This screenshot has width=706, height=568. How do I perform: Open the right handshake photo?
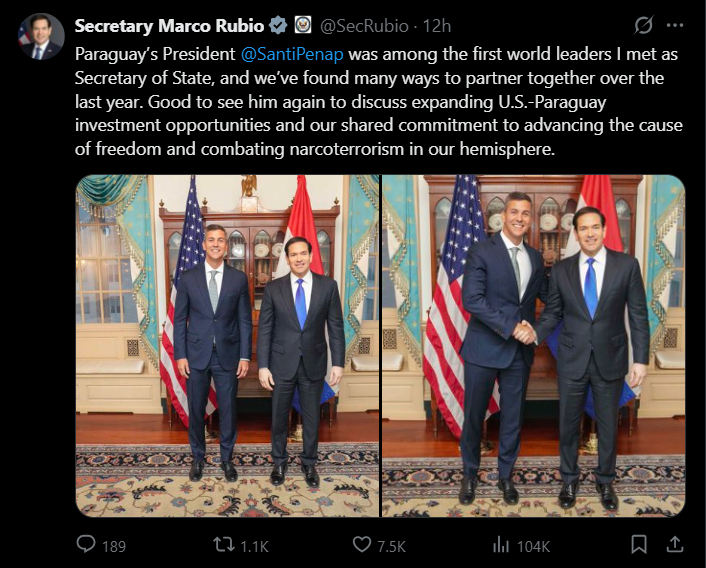(x=533, y=346)
